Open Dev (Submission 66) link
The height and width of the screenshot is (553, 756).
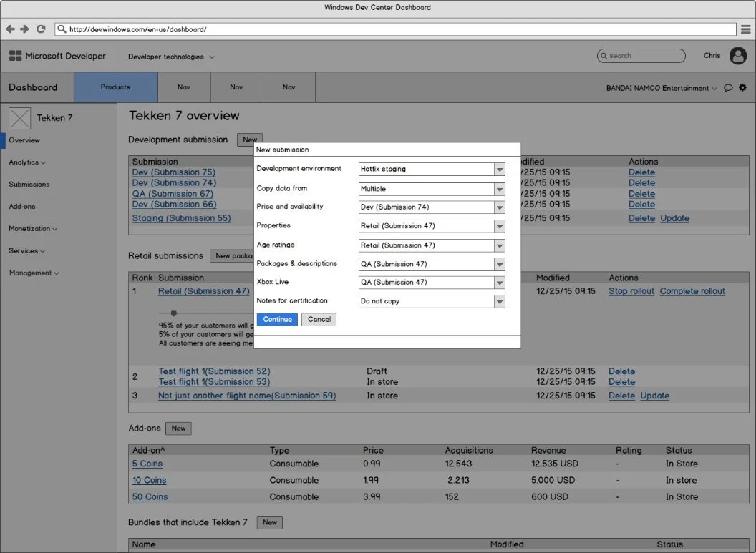174,205
